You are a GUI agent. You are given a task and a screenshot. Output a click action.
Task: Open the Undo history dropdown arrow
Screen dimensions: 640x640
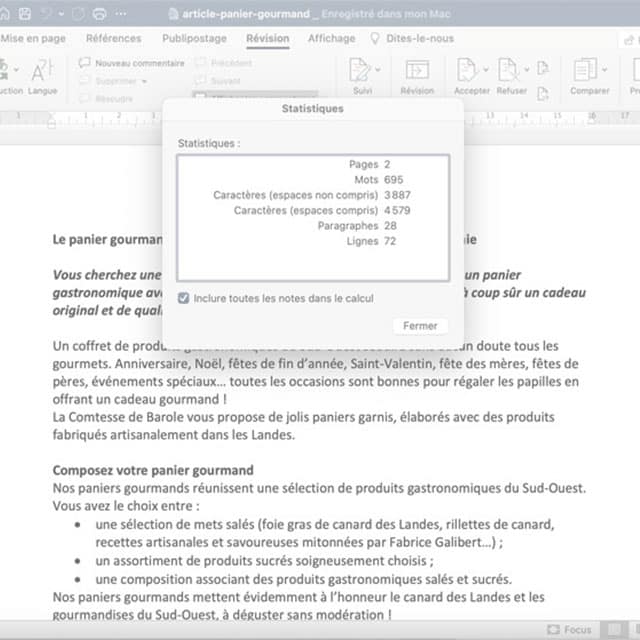tap(61, 14)
